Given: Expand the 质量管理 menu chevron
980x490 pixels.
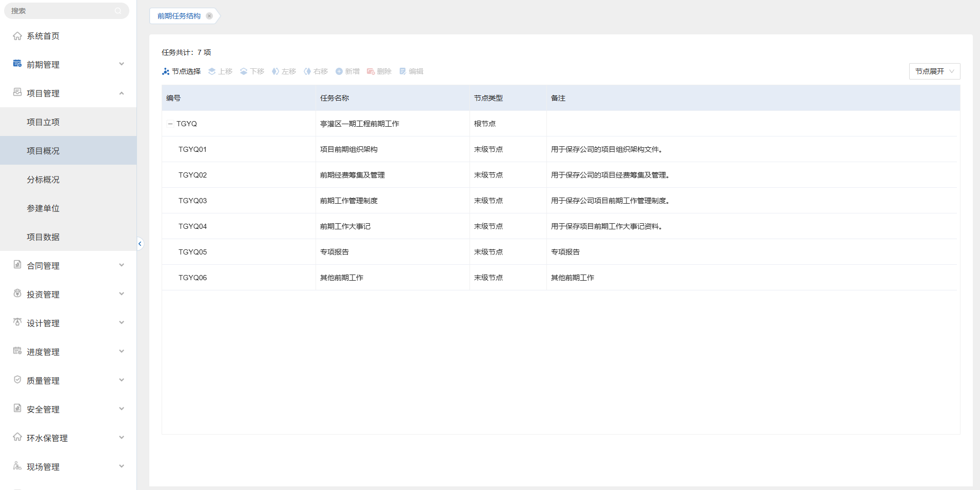Looking at the screenshot, I should (x=122, y=380).
